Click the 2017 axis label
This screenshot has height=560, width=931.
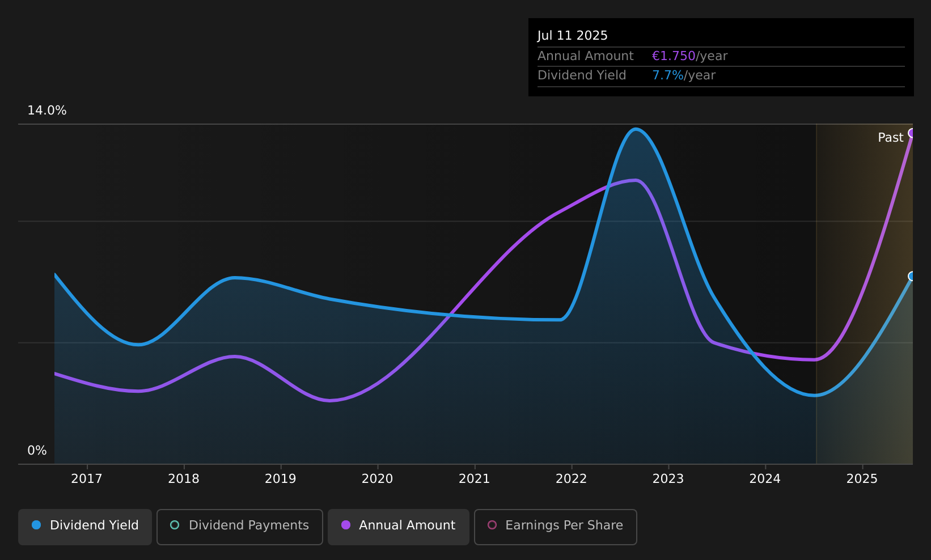[x=87, y=479]
